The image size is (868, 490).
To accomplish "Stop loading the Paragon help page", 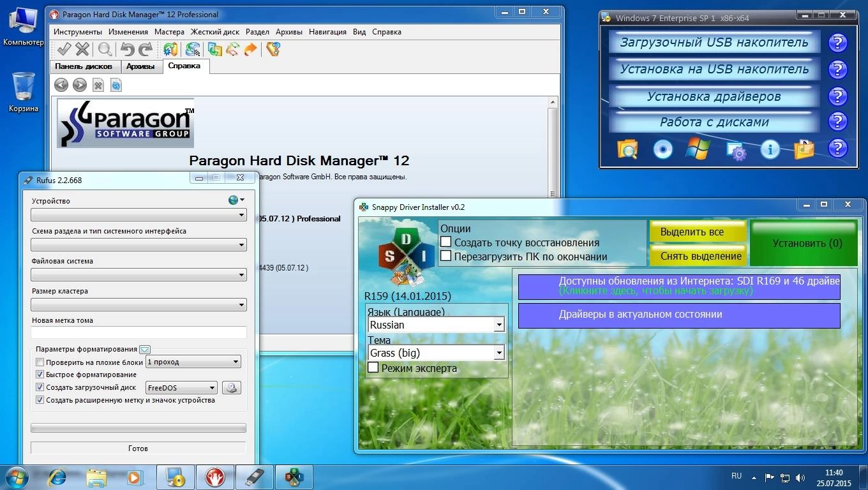I will coord(98,85).
